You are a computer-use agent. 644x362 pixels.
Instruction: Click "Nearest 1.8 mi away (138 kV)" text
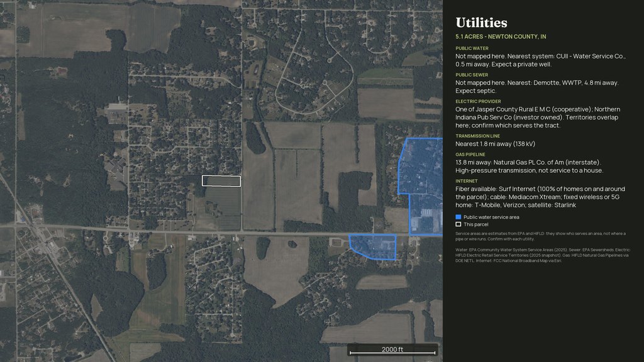[496, 144]
